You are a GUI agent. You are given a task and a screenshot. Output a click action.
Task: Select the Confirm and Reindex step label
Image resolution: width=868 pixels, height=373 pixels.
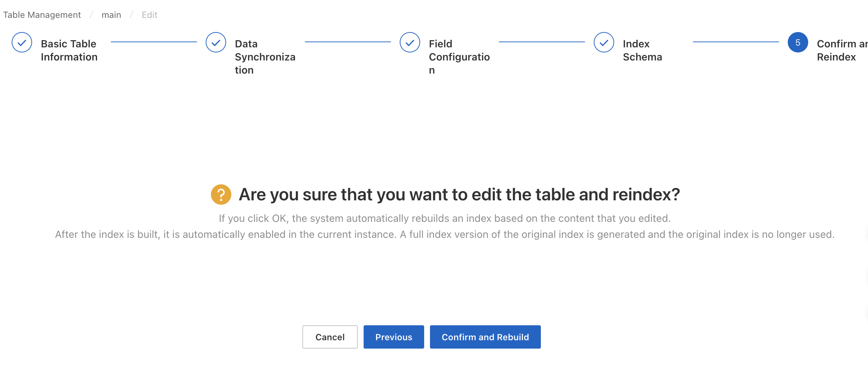click(841, 50)
